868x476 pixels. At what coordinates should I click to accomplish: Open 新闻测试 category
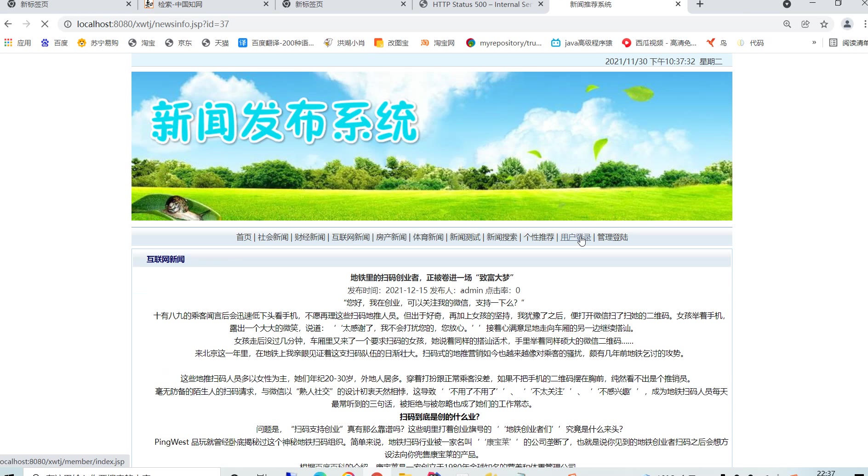pos(465,237)
